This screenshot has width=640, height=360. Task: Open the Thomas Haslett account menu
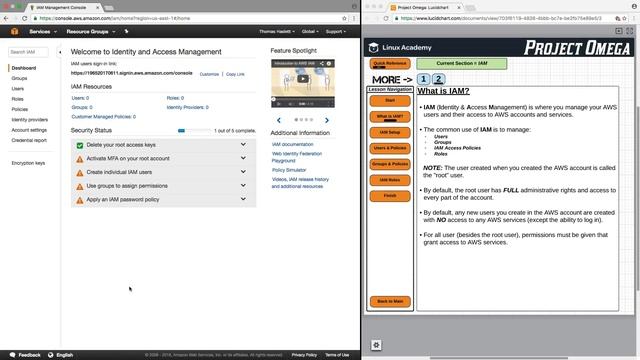point(277,31)
